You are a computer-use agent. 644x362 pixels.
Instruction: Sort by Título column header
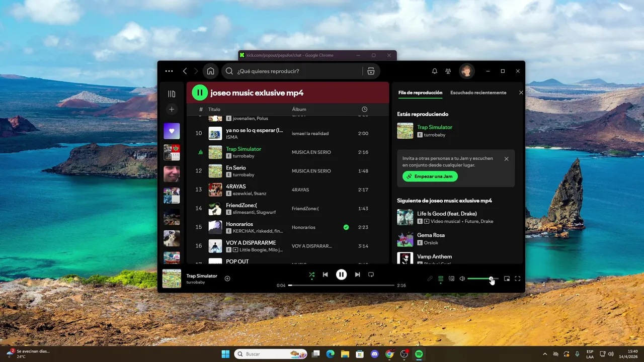pyautogui.click(x=214, y=109)
